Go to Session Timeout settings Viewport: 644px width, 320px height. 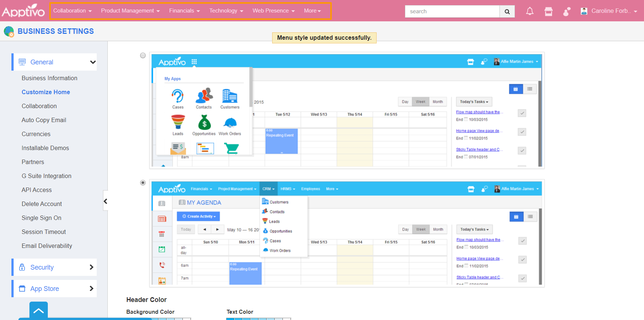coord(44,232)
